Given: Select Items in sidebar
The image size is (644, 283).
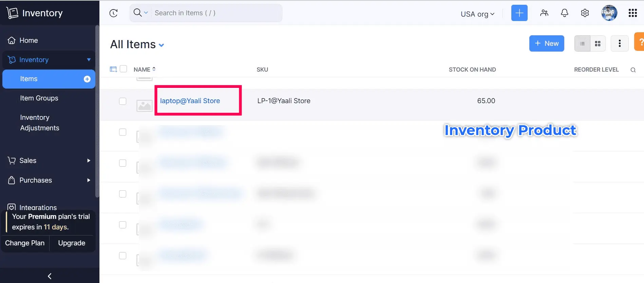Looking at the screenshot, I should pyautogui.click(x=49, y=79).
